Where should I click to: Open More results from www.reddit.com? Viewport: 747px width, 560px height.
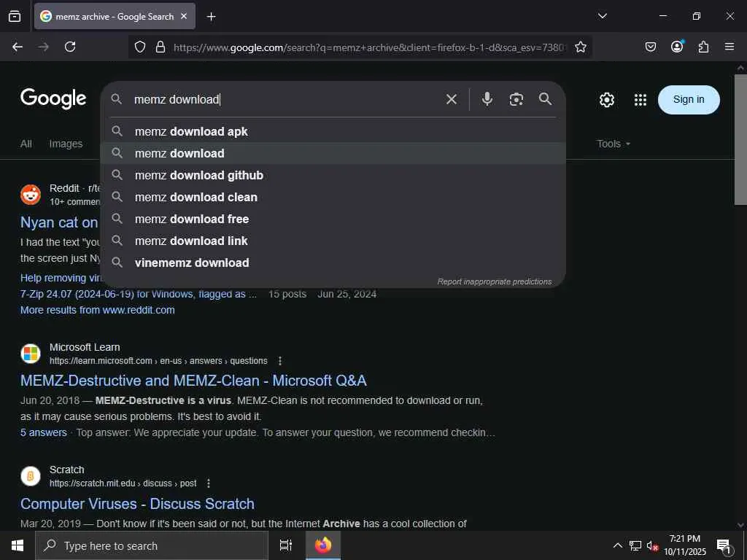97,310
